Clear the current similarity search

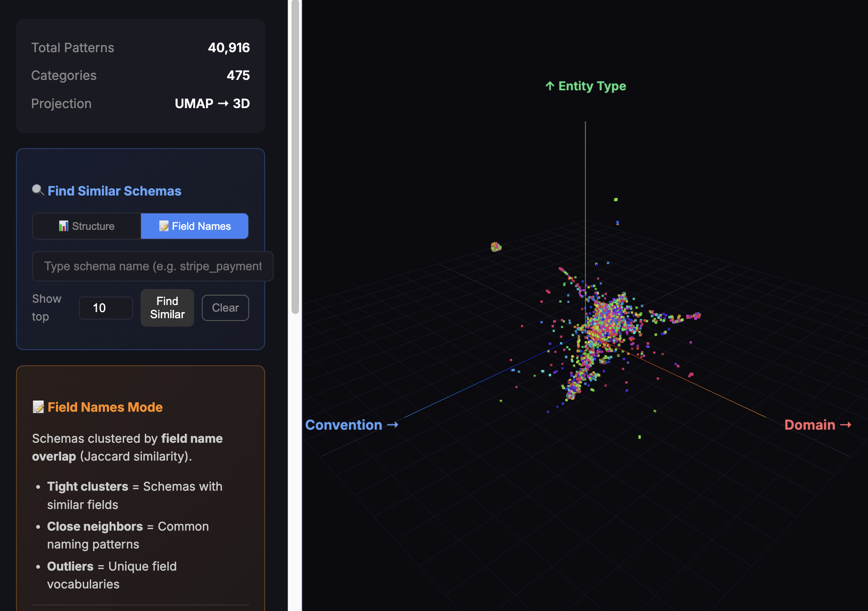225,308
